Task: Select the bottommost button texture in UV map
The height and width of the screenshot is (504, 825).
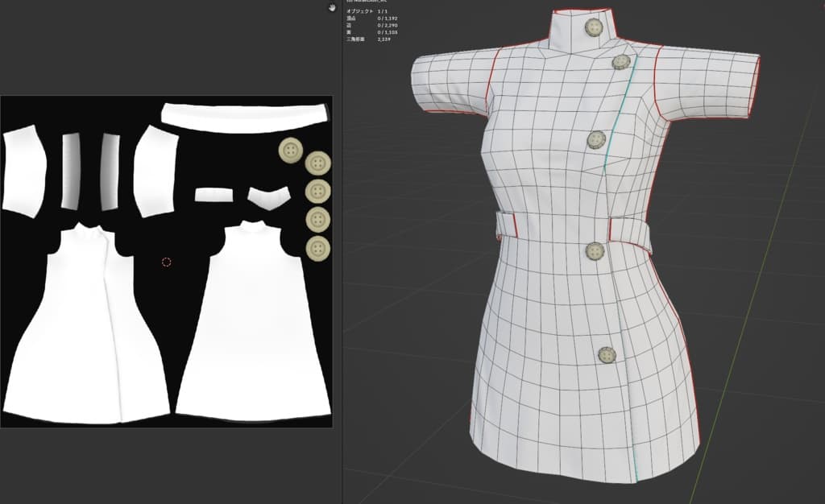Action: [x=318, y=247]
